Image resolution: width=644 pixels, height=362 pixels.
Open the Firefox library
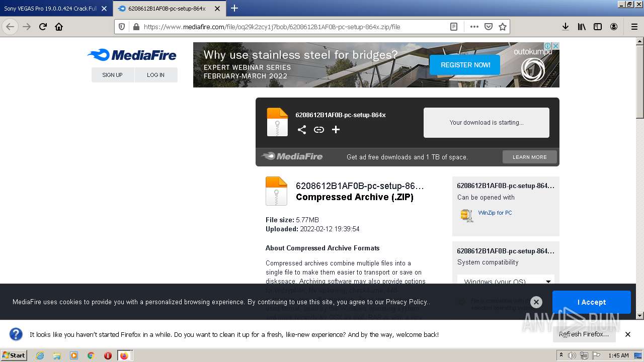click(582, 27)
